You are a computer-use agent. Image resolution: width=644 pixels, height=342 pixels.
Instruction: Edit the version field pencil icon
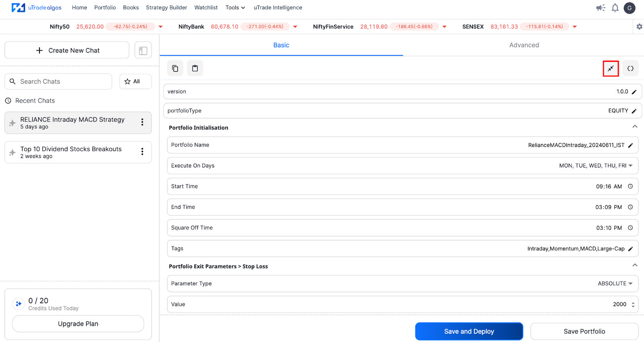click(634, 92)
